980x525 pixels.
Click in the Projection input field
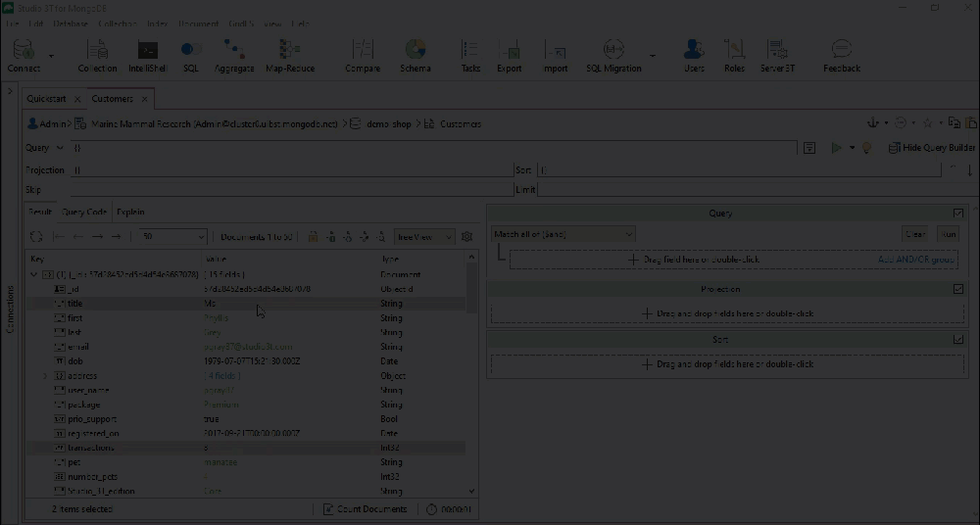pos(291,170)
